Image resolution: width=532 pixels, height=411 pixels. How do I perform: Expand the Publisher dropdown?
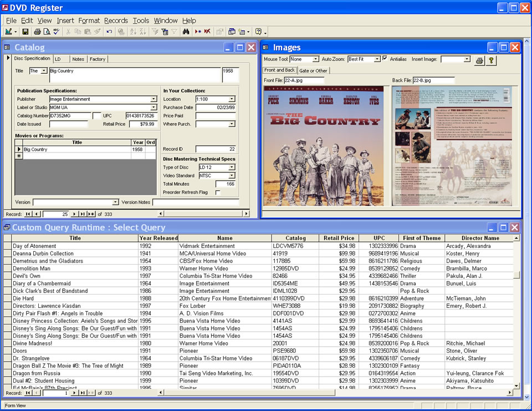(x=154, y=99)
